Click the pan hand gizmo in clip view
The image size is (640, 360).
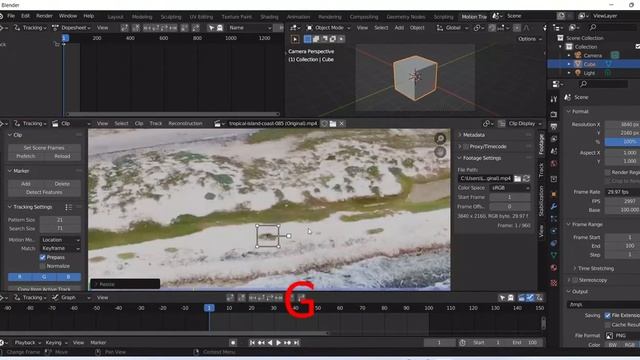pyautogui.click(x=440, y=152)
